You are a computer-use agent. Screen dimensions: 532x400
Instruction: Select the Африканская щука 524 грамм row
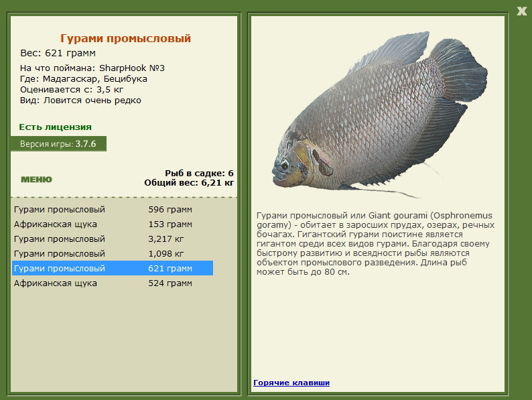pyautogui.click(x=113, y=283)
